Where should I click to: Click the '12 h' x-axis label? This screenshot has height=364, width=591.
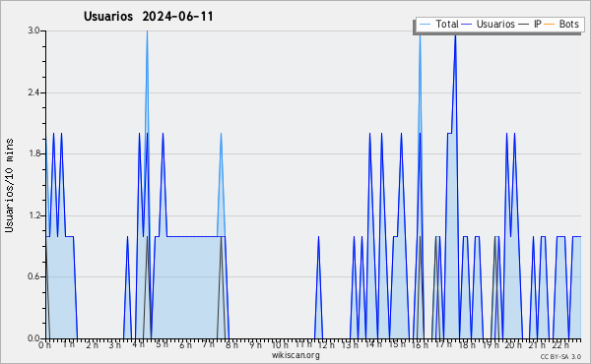tap(326, 344)
